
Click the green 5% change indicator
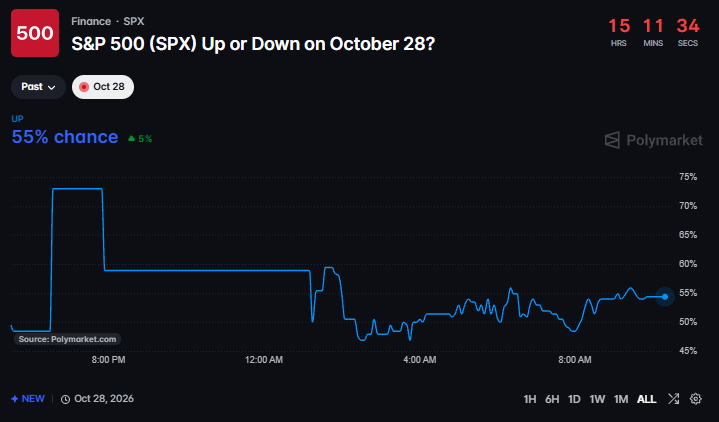(140, 139)
